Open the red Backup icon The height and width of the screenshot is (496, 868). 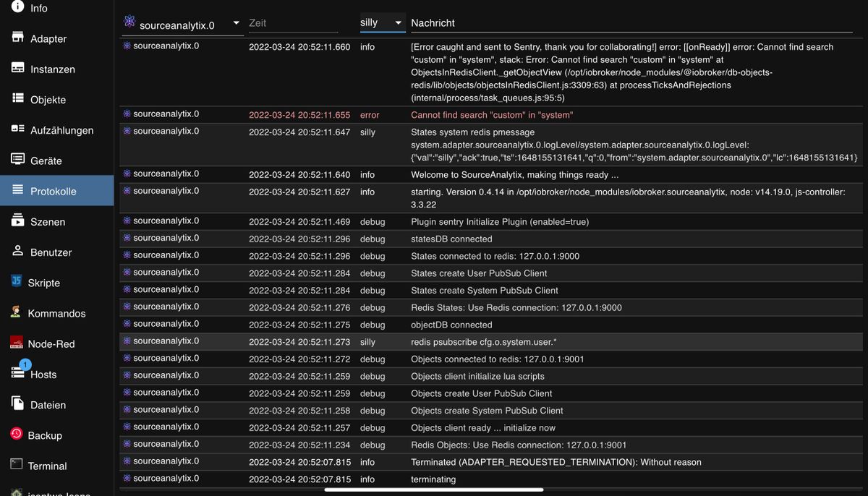click(x=17, y=434)
